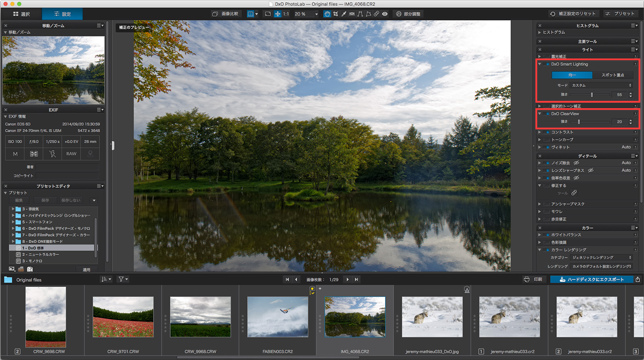Screen dimensions: 644x360
Task: Select the hand pan tool
Action: [327, 14]
